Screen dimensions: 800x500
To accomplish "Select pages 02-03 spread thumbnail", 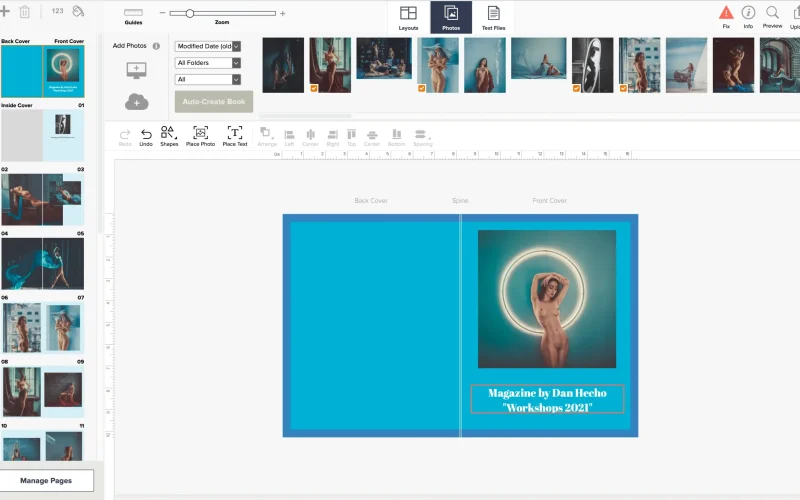I will (42, 199).
